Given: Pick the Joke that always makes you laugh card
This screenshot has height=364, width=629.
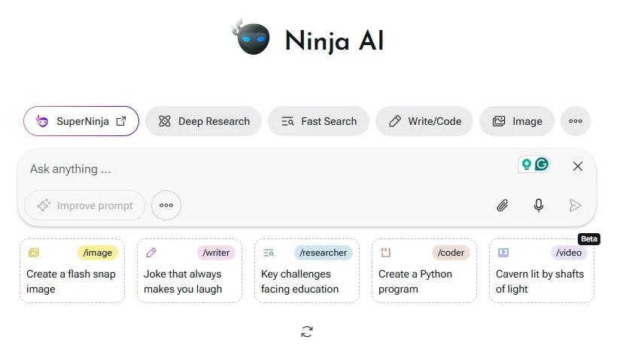Looking at the screenshot, I should [190, 271].
